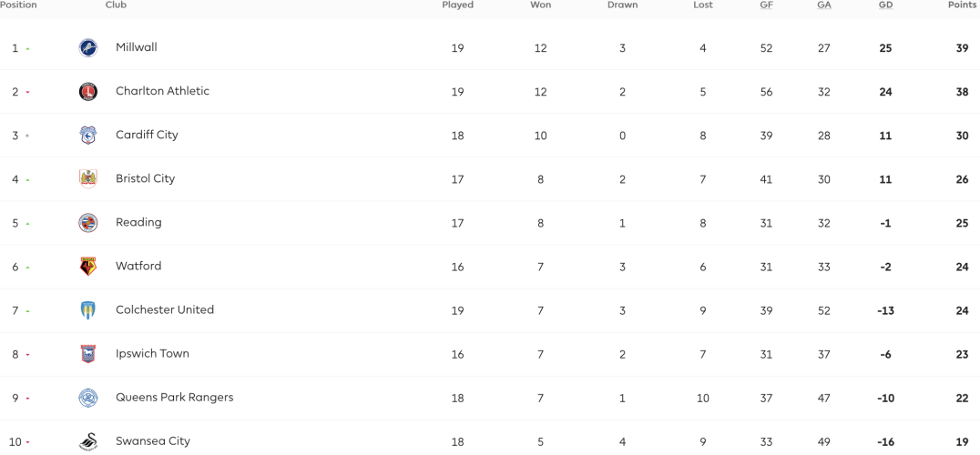The image size is (980, 455).
Task: Click the Position column header
Action: click(18, 5)
